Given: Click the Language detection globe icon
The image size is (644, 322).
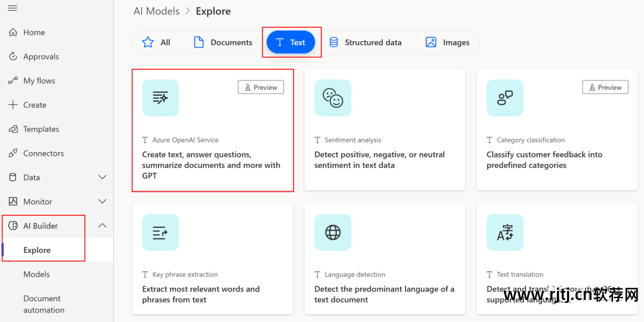Looking at the screenshot, I should [333, 233].
